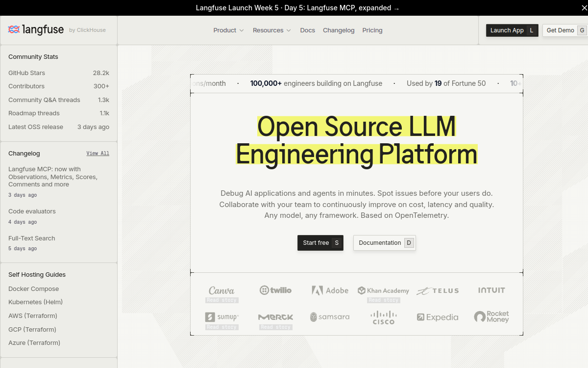Viewport: 588px width, 368px height.
Task: Click the Contributors stat row
Action: 59,86
